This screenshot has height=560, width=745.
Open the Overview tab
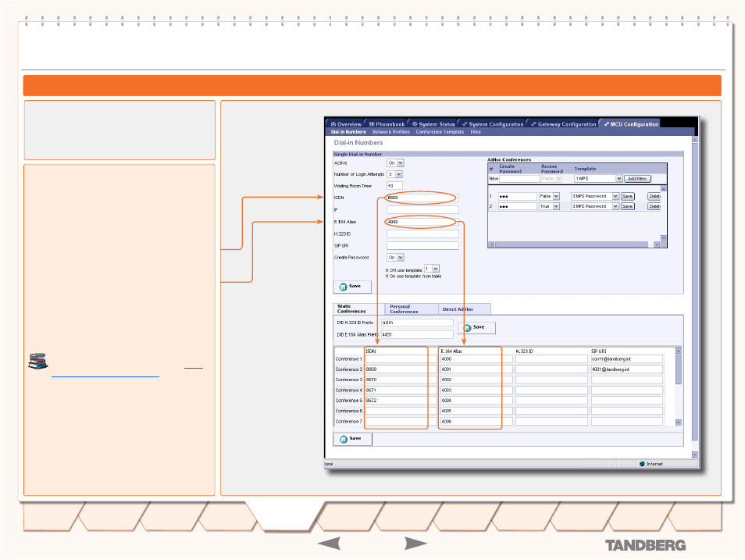tap(347, 124)
